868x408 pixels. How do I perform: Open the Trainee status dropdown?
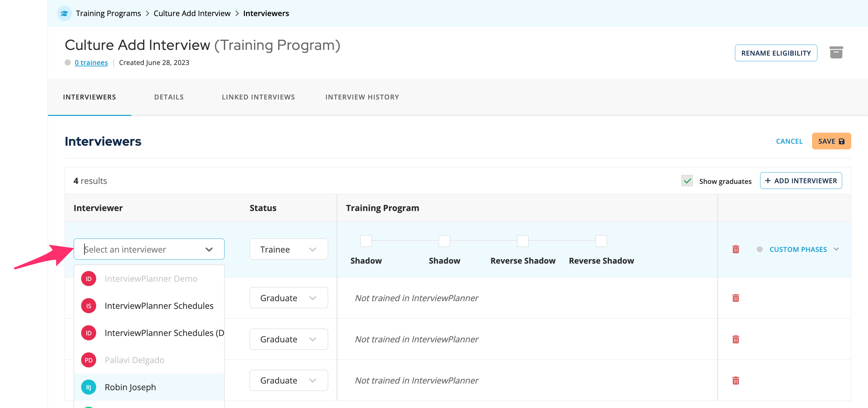[289, 249]
